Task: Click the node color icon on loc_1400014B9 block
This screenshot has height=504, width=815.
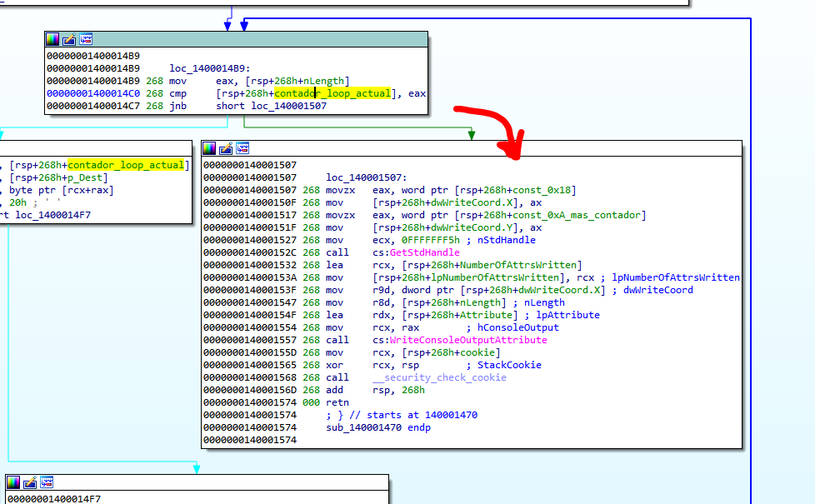Action: pos(53,39)
